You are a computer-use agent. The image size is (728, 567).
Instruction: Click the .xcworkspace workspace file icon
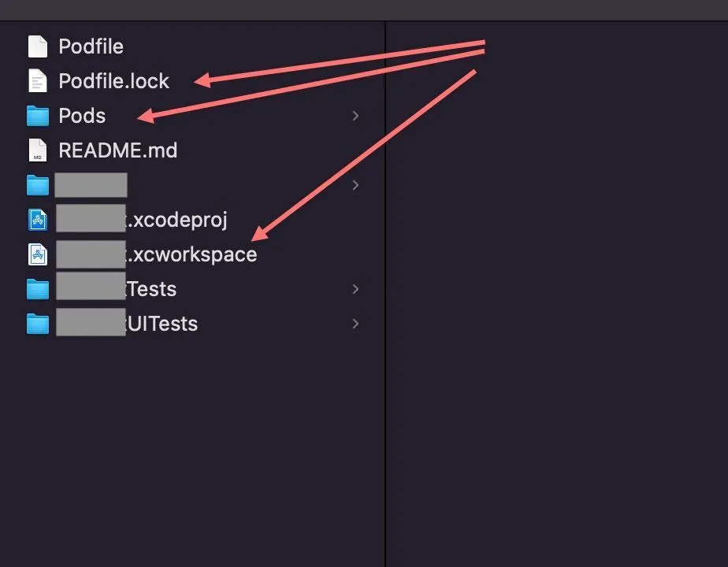[38, 254]
